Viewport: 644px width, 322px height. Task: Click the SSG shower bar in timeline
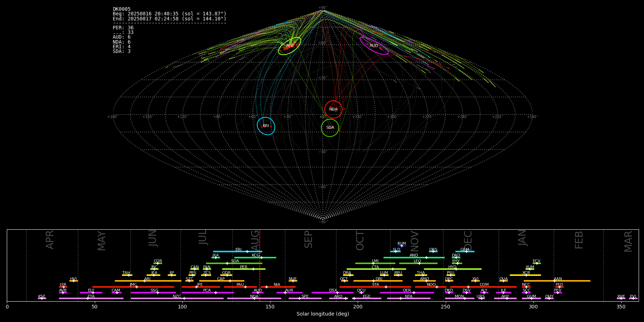(153, 293)
